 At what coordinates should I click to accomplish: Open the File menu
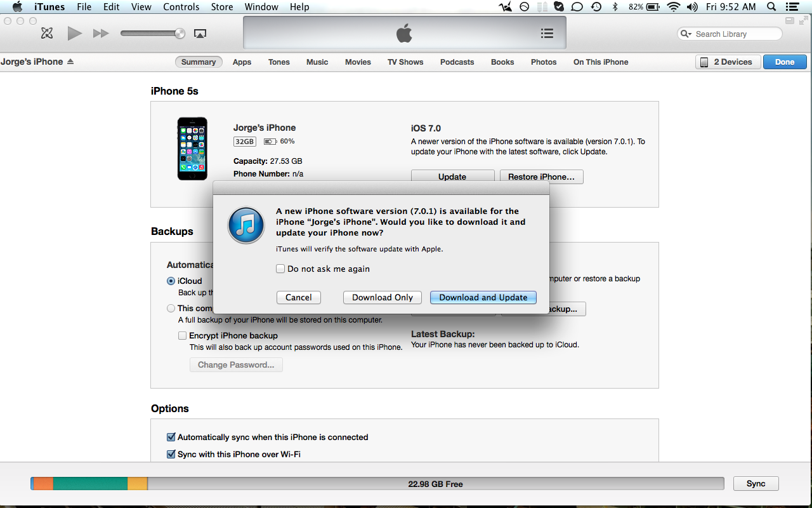pos(84,7)
